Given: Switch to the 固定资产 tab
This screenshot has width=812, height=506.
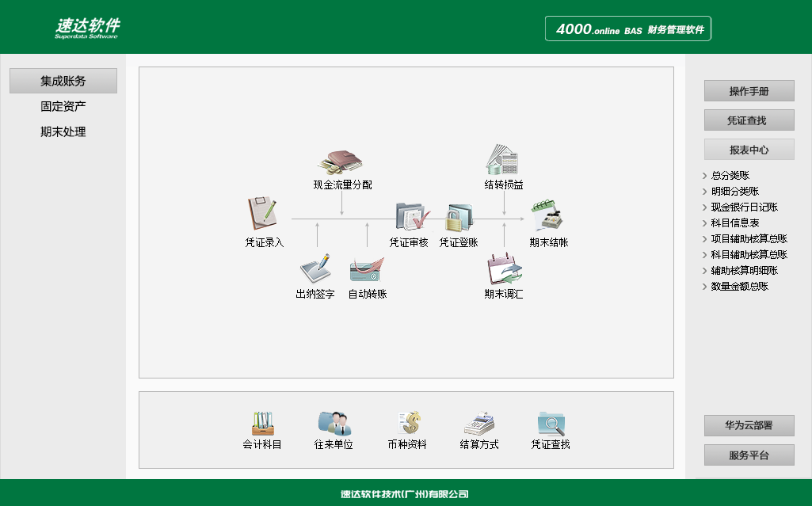Looking at the screenshot, I should 62,105.
